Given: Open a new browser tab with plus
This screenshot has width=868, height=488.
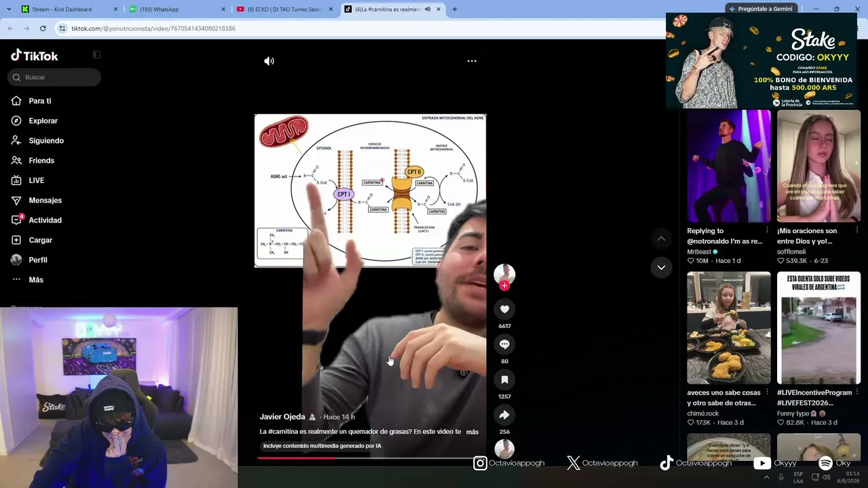Looking at the screenshot, I should (x=454, y=9).
